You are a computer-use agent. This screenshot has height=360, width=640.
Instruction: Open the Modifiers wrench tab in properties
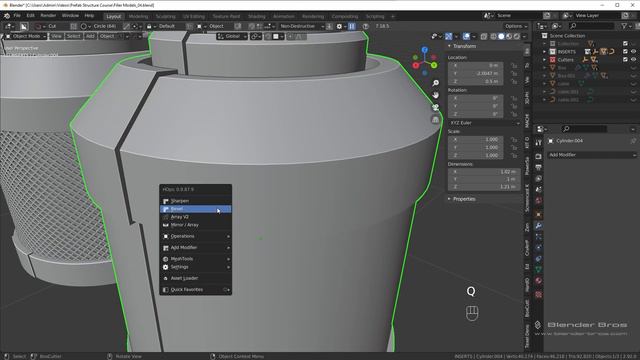pyautogui.click(x=538, y=226)
